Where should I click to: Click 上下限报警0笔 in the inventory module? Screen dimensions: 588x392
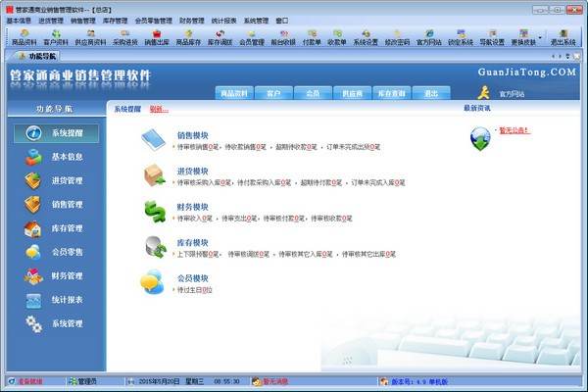(x=198, y=255)
